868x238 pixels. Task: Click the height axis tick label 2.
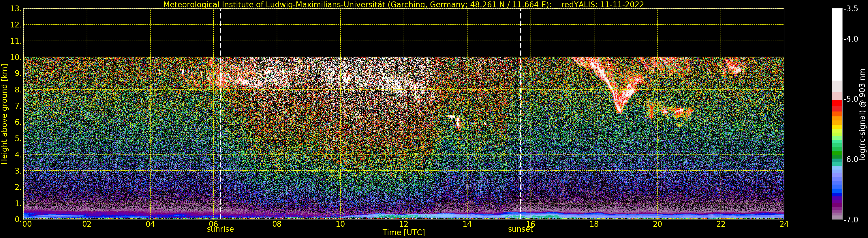coord(18,187)
